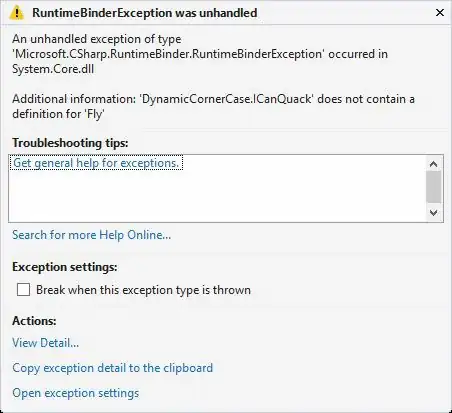Select 'Copy exception detail to the clipboard'

[113, 368]
